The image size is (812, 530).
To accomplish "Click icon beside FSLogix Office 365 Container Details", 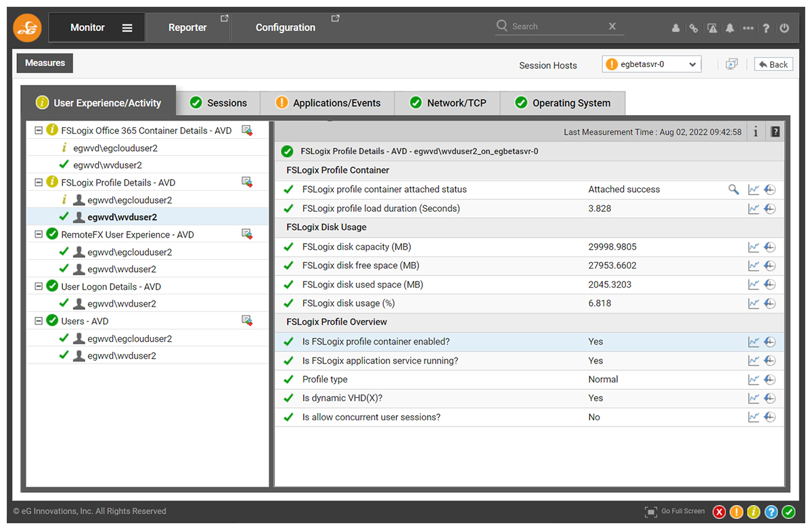I will (x=247, y=131).
